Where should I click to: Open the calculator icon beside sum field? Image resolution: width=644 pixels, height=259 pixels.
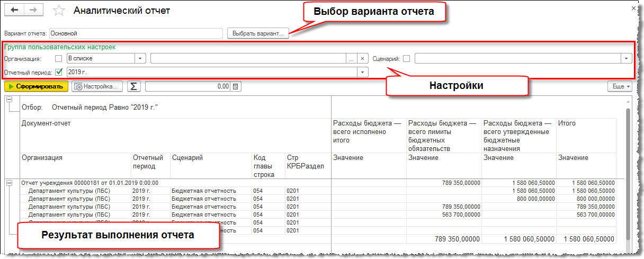point(236,86)
